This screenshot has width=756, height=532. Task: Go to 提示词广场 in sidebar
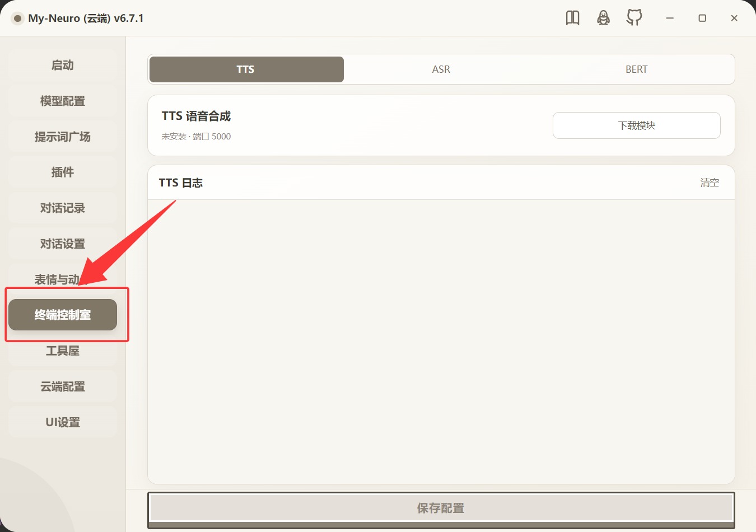pyautogui.click(x=63, y=137)
